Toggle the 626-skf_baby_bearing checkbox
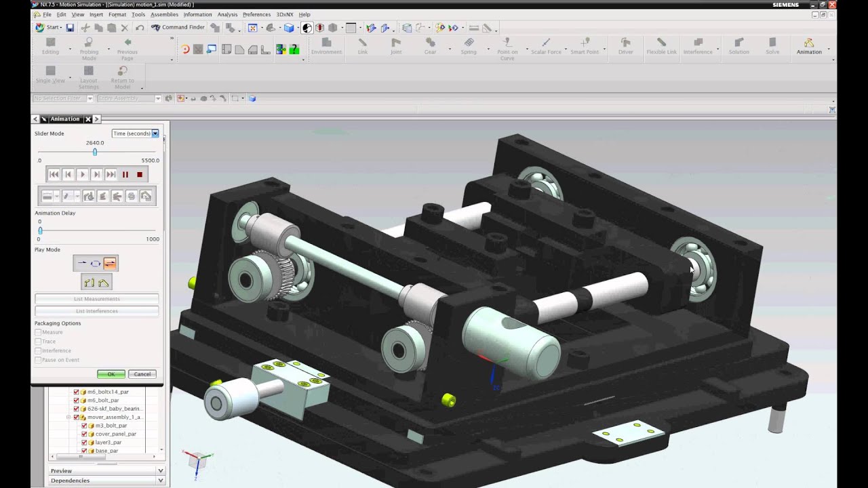Image resolution: width=868 pixels, height=488 pixels. 76,409
